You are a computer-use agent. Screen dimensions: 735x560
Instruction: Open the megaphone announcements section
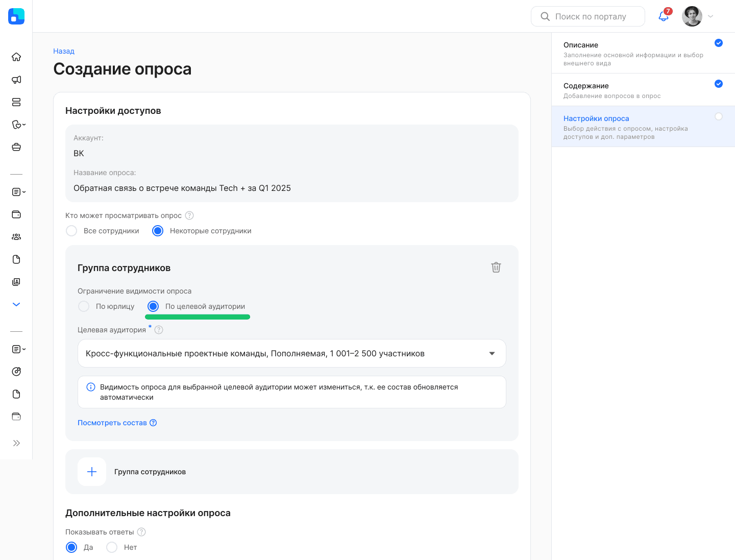tap(16, 80)
